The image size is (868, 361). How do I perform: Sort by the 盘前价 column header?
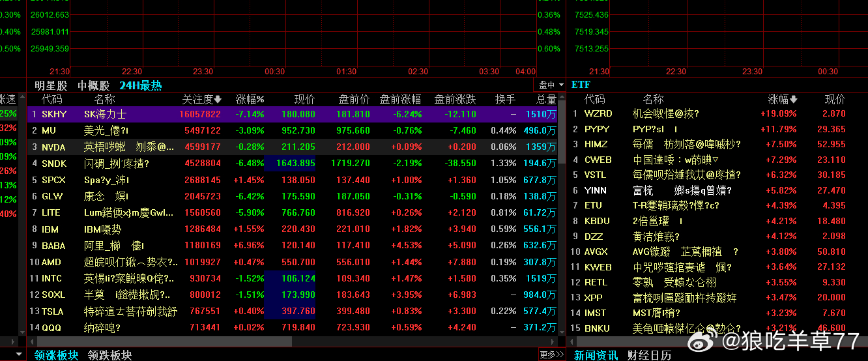354,100
